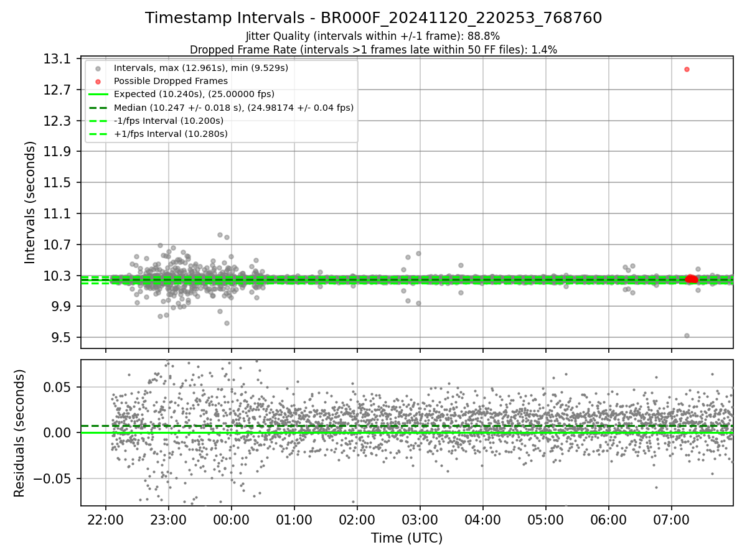Click the 12.3 y-axis tick label
The width and height of the screenshot is (747, 560).
[58, 121]
